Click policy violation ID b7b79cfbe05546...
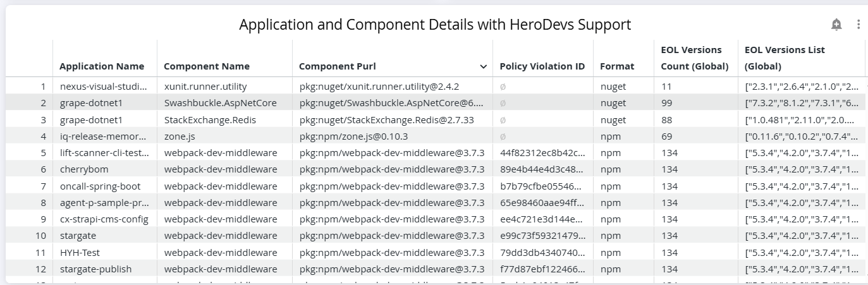Image resolution: width=868 pixels, height=285 pixels. pos(543,186)
